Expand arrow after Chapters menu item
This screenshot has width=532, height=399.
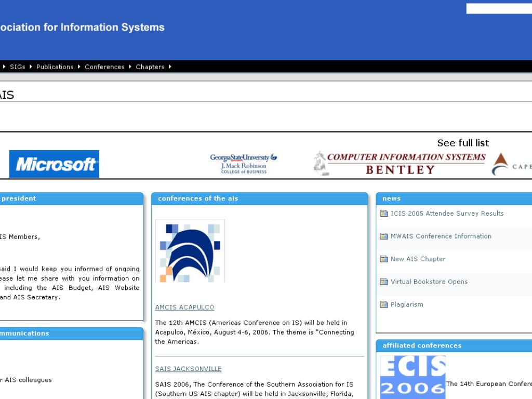[x=170, y=67]
